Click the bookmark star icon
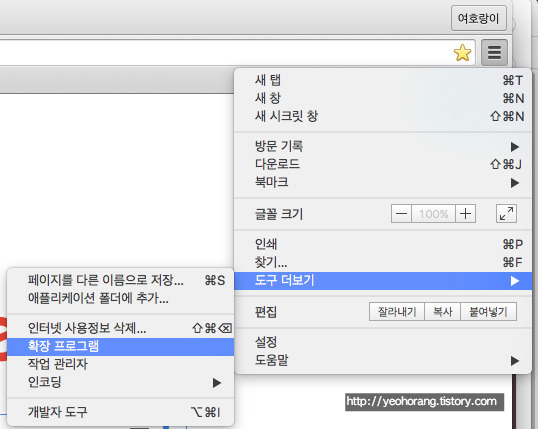Screen dimensions: 538x429 (462, 53)
